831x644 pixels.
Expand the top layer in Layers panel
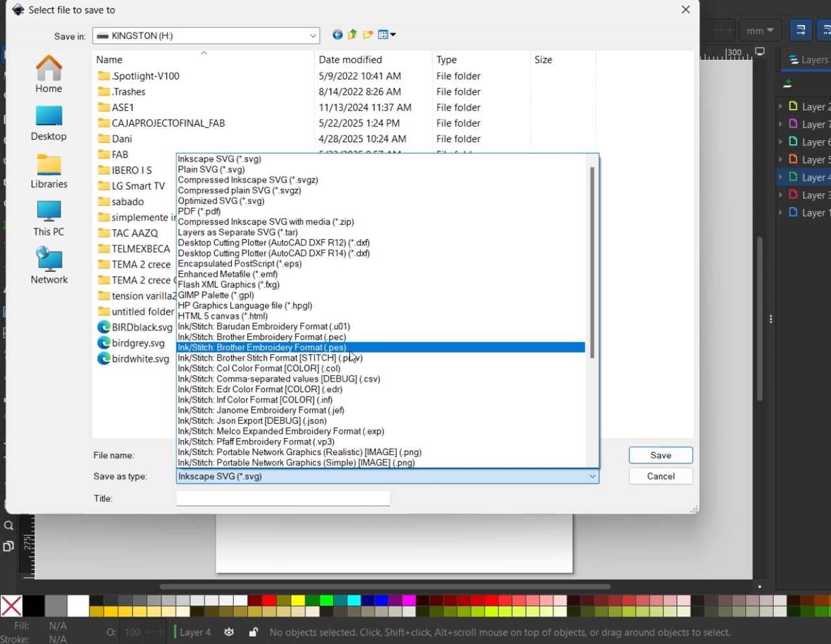coord(780,106)
